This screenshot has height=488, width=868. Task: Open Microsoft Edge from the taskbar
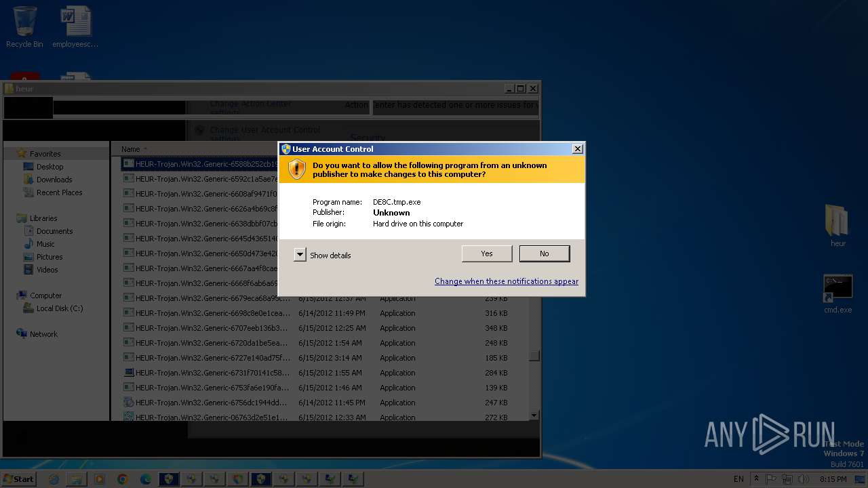click(x=146, y=479)
